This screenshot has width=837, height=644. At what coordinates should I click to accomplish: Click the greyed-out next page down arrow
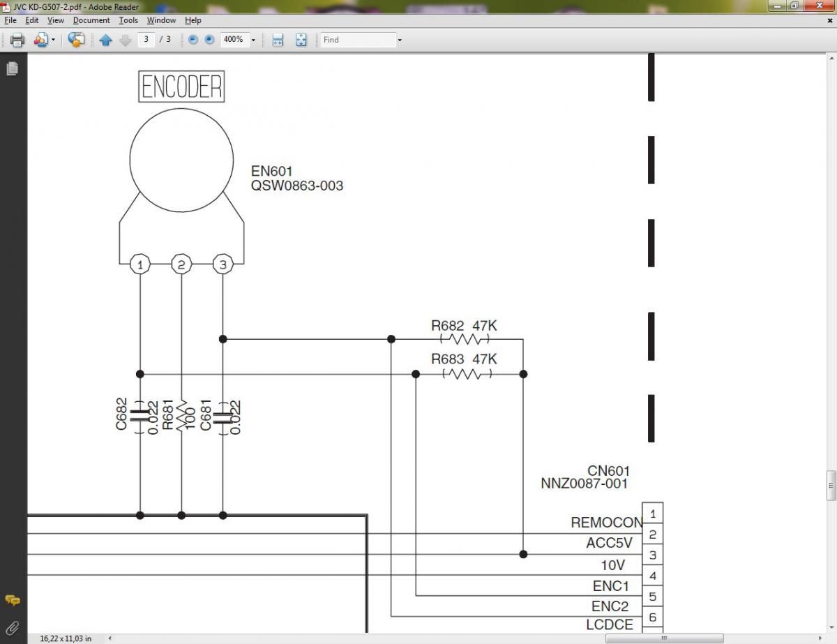point(126,40)
